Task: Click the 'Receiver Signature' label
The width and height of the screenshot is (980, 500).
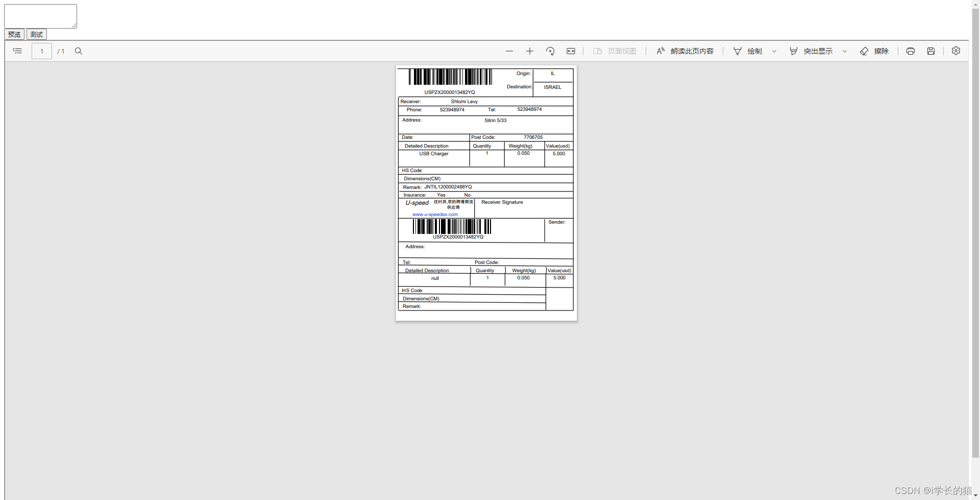Action: [502, 202]
